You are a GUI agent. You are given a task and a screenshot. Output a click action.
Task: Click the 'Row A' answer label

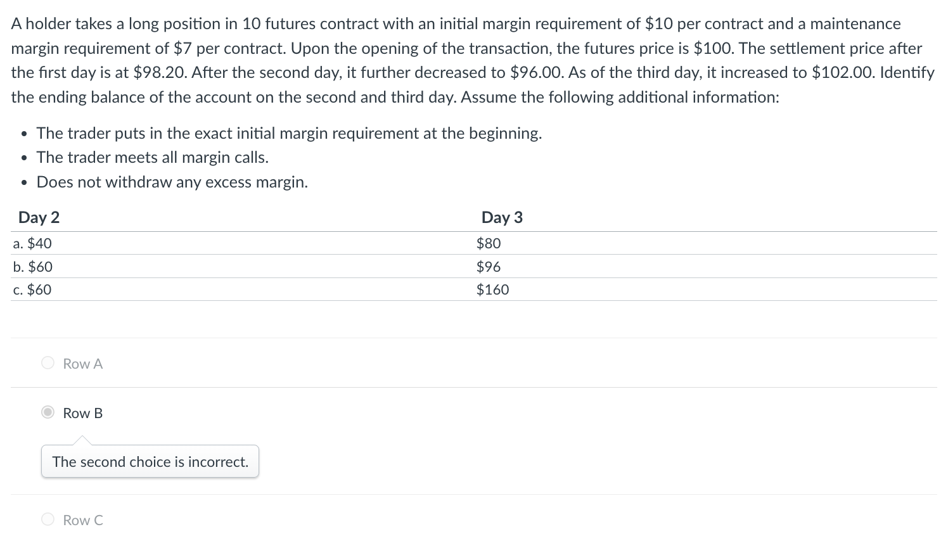[x=83, y=364]
